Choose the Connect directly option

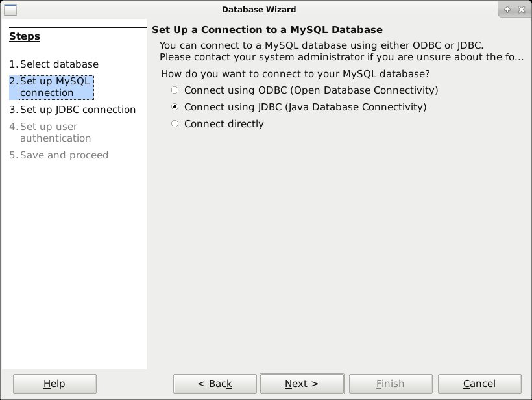tap(174, 123)
